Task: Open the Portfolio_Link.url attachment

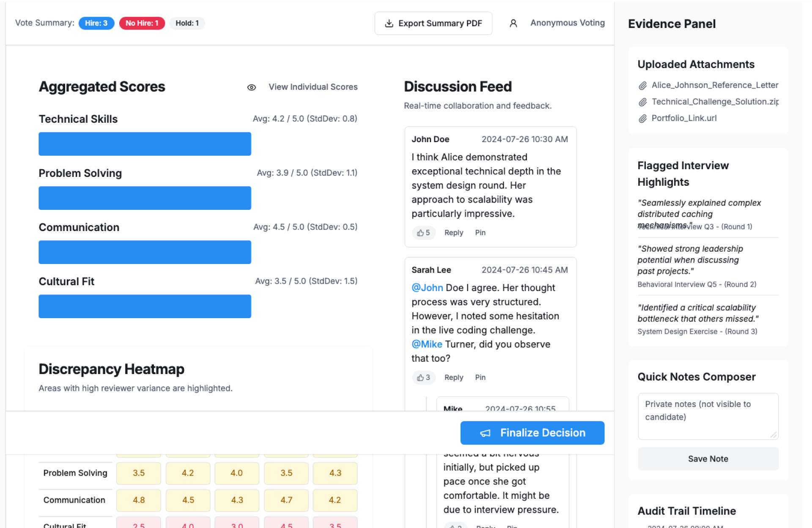Action: click(x=684, y=118)
